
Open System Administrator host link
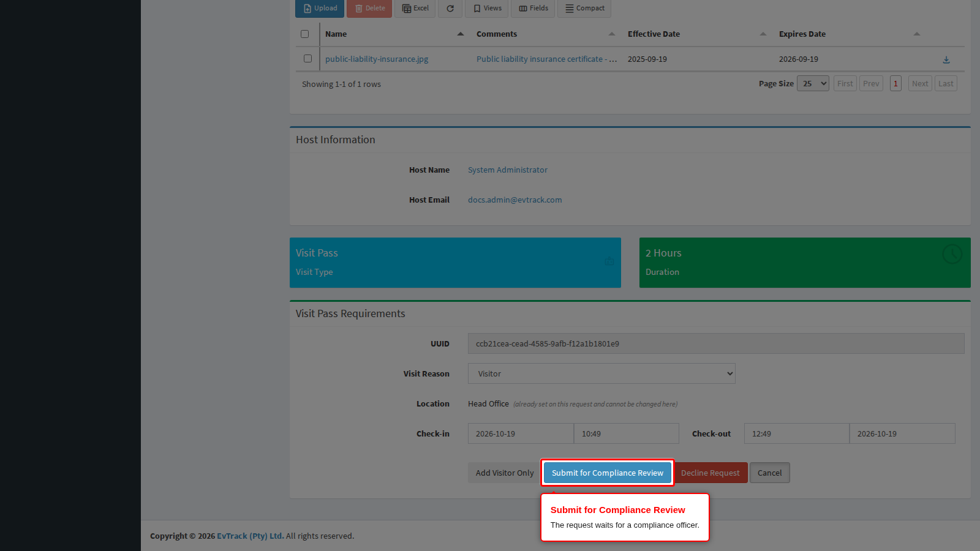pos(508,170)
